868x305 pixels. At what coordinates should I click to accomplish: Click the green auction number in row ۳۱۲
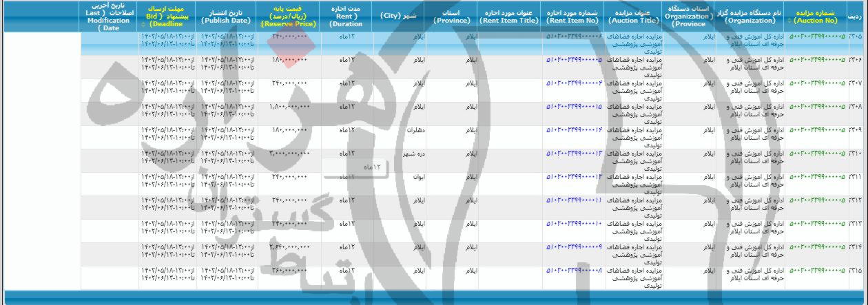click(817, 200)
